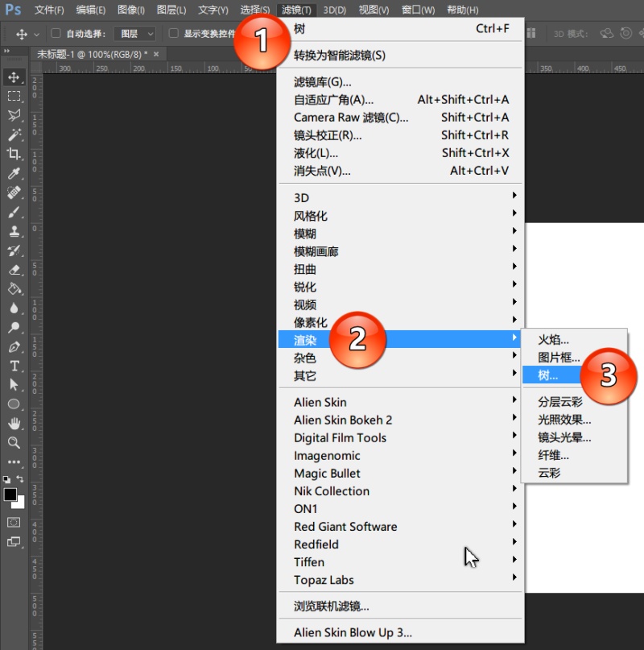Open the Move tool preset picker arrow

pyautogui.click(x=36, y=34)
